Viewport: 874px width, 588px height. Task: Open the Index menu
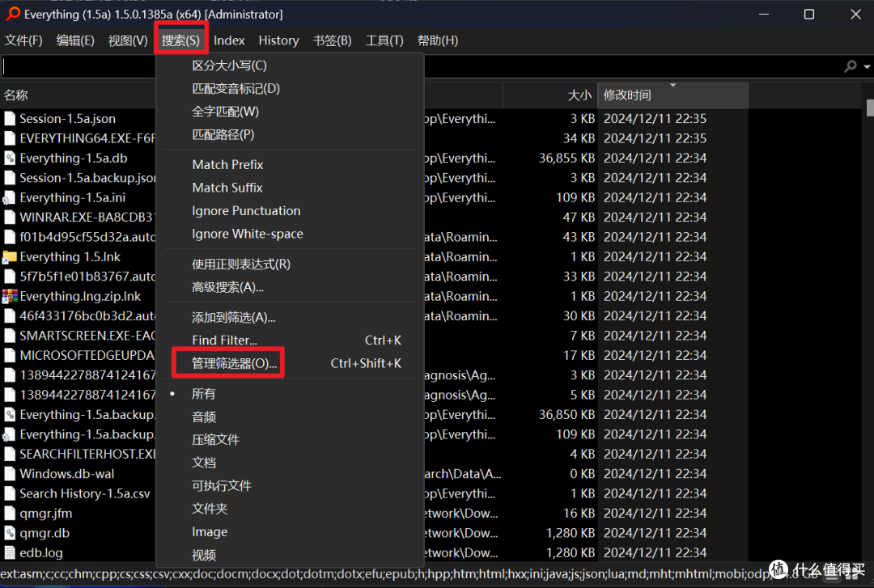229,40
